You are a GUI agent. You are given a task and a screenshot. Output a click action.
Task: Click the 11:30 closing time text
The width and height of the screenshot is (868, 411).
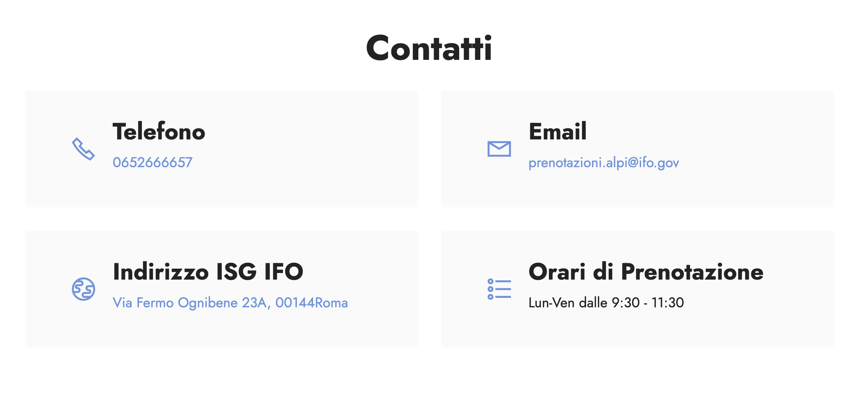click(668, 303)
